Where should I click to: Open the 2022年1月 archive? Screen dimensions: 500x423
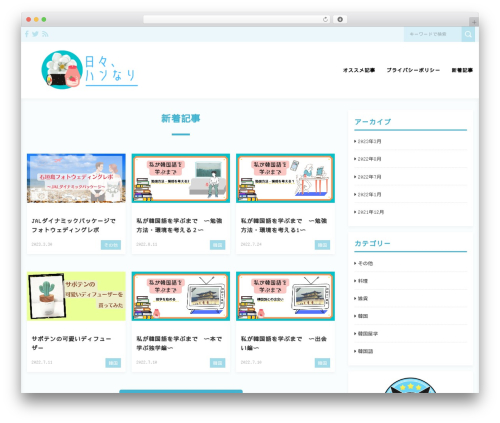(368, 194)
